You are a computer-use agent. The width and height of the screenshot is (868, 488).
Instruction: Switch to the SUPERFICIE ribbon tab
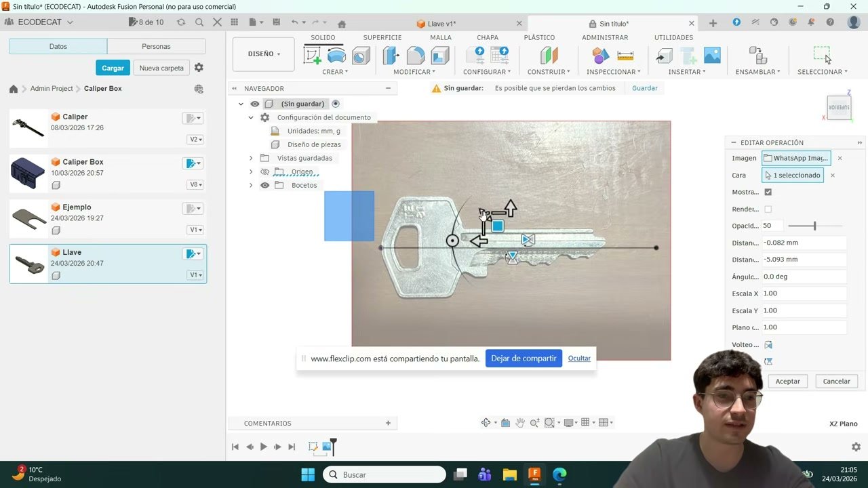(382, 38)
